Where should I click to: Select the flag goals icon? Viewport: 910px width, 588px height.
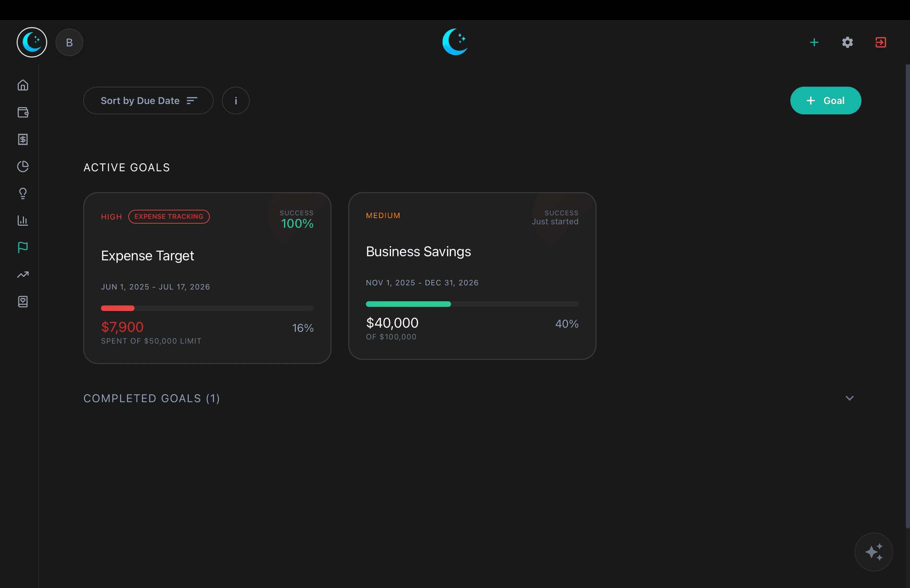click(23, 248)
